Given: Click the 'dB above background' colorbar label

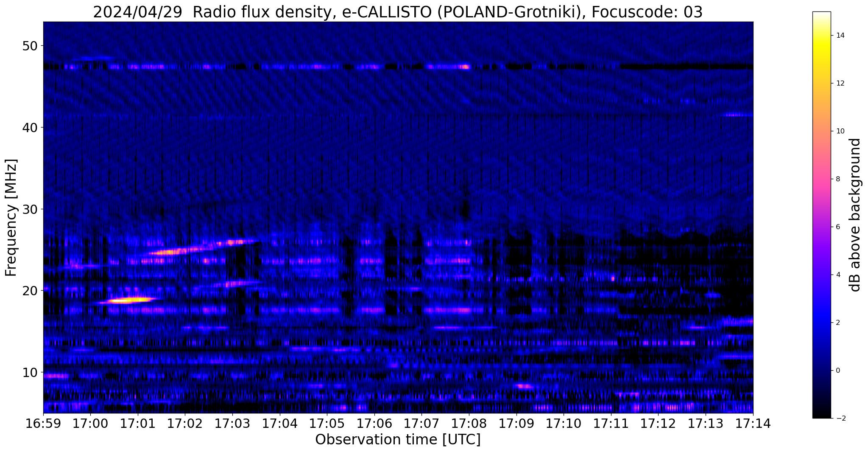Looking at the screenshot, I should click(855, 215).
